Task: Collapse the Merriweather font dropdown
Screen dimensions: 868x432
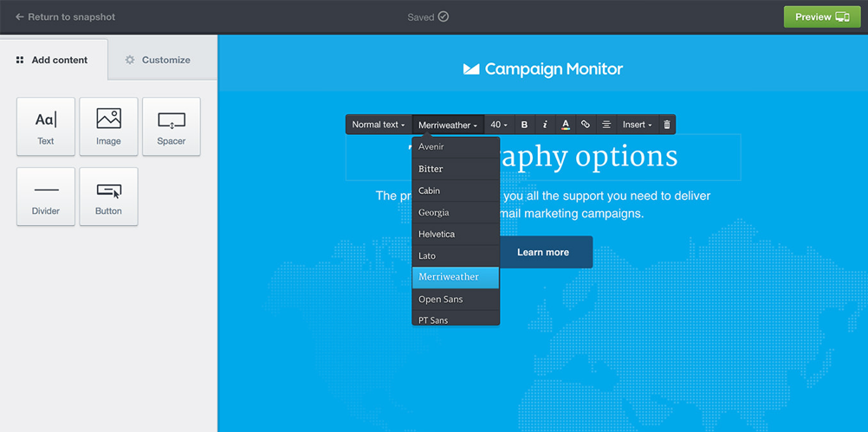Action: click(x=448, y=125)
